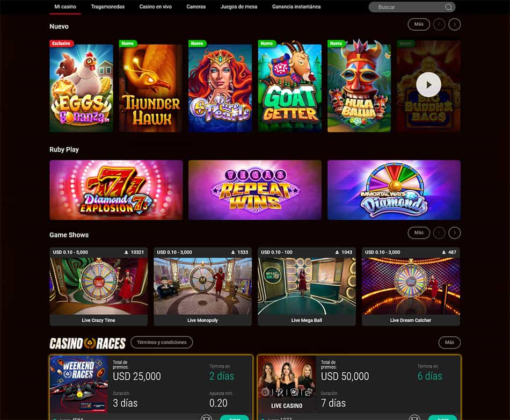The image size is (510, 420).
Task: Open Términos y condiciones link
Action: click(x=162, y=342)
